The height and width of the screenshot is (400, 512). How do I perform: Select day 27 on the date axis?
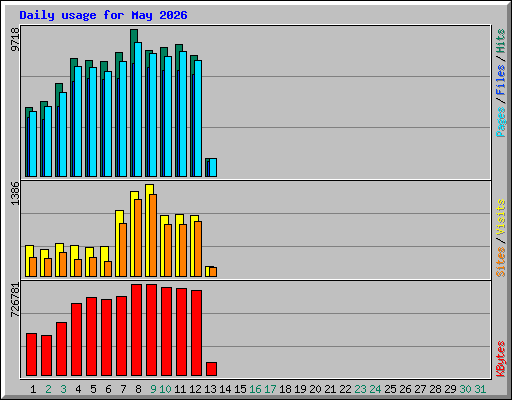[420, 389]
